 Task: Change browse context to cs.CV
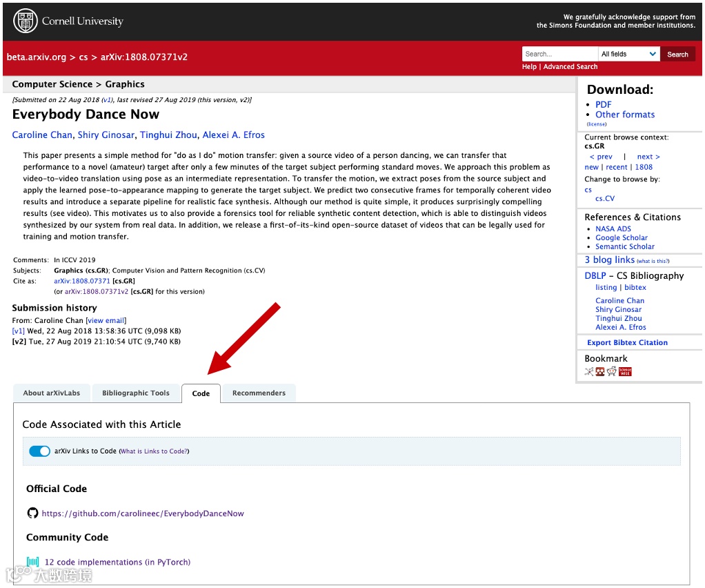pyautogui.click(x=605, y=198)
